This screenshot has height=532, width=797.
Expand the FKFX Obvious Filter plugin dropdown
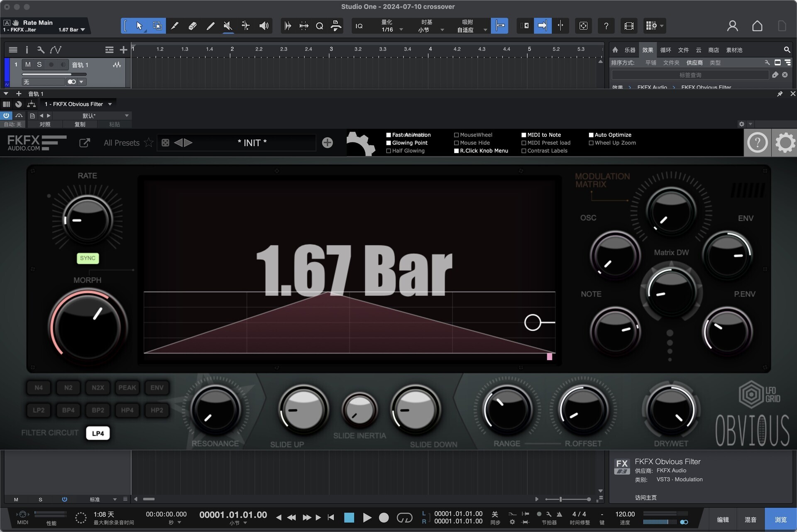coord(110,104)
